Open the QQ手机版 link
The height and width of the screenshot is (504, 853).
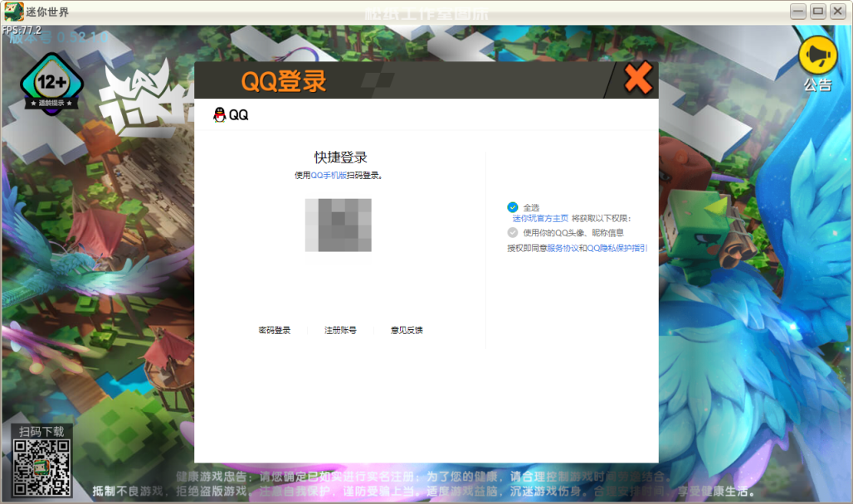coord(329,175)
